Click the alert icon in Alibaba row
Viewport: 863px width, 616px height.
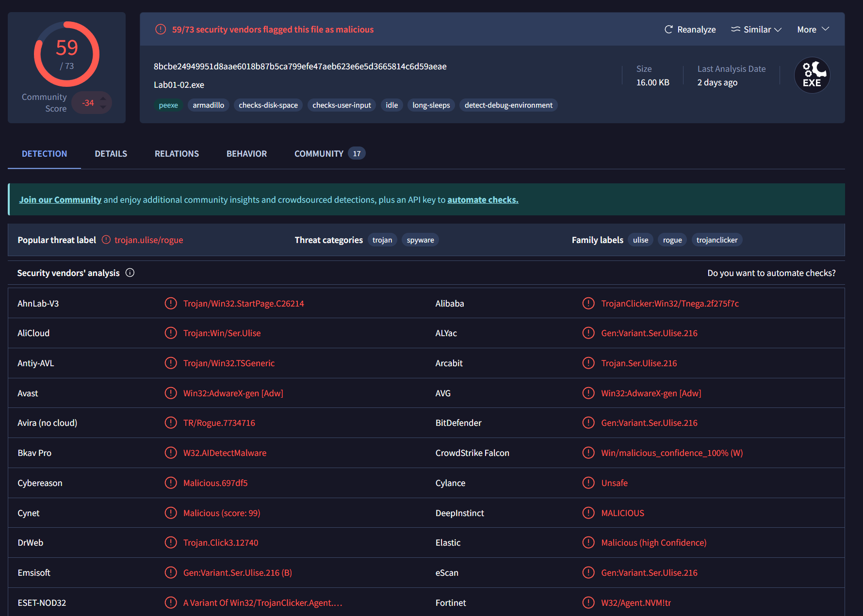[x=588, y=303]
